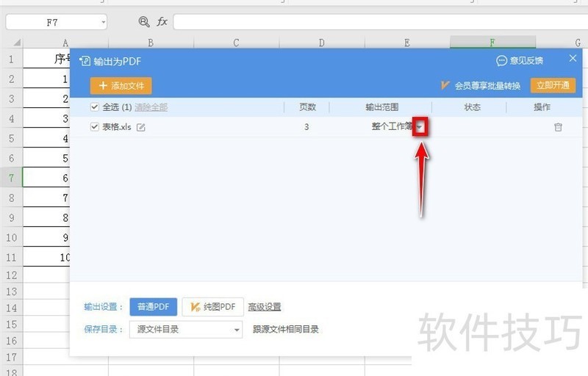Select 普通PDF output option
The width and height of the screenshot is (588, 376).
154,307
